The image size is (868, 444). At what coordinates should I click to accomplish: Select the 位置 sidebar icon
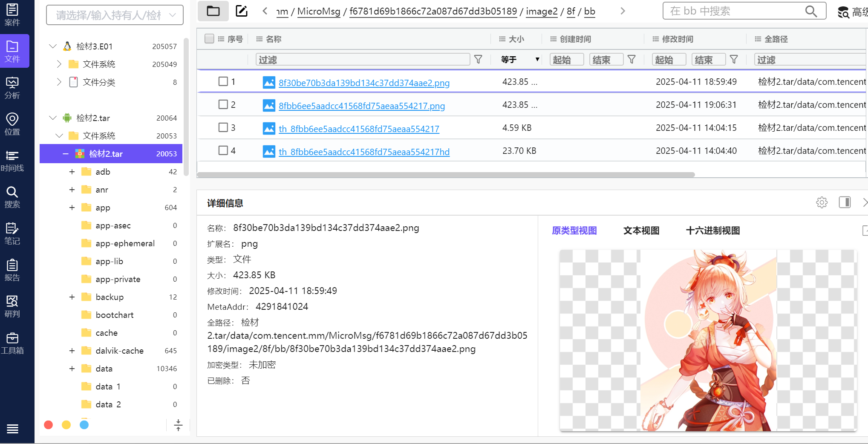[x=12, y=124]
